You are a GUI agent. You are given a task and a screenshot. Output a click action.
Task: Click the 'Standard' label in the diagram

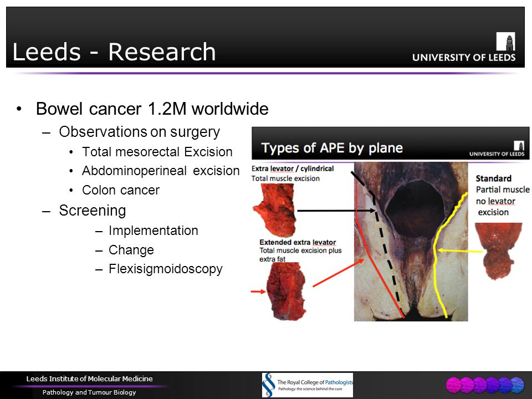point(493,178)
